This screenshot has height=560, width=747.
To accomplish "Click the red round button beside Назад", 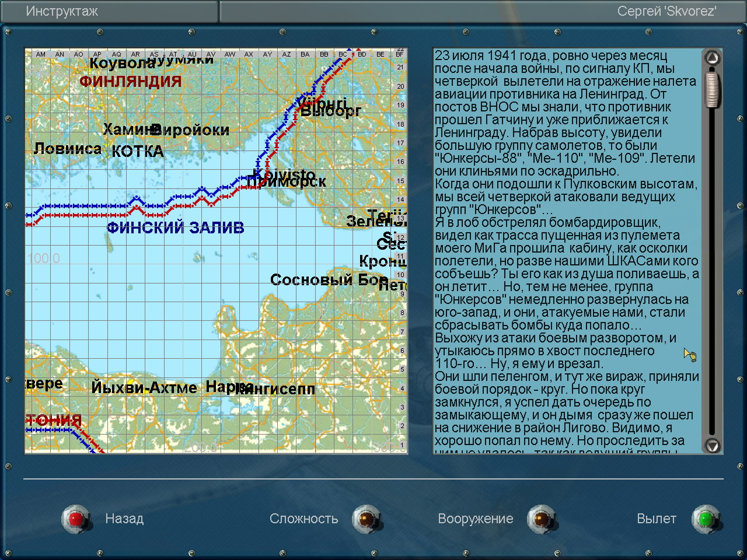I will (76, 519).
